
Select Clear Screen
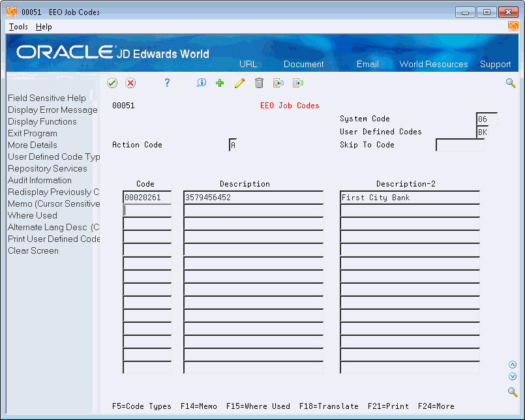point(33,250)
